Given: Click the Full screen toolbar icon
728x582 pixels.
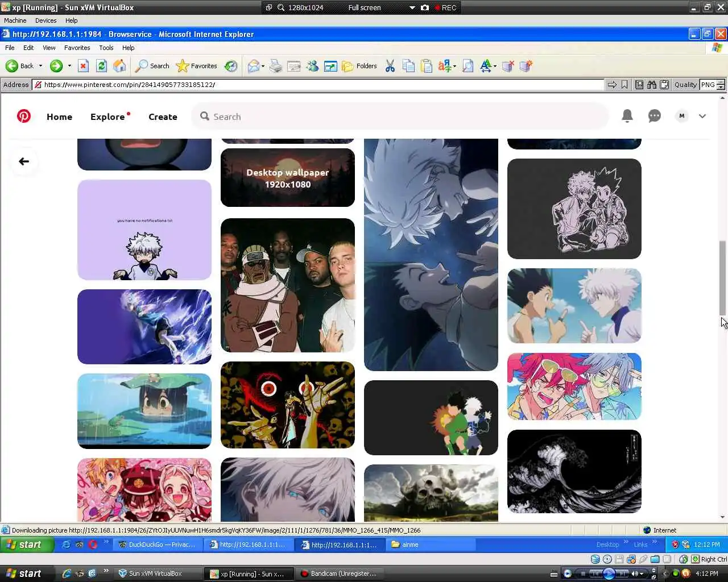Looking at the screenshot, I should (330, 66).
